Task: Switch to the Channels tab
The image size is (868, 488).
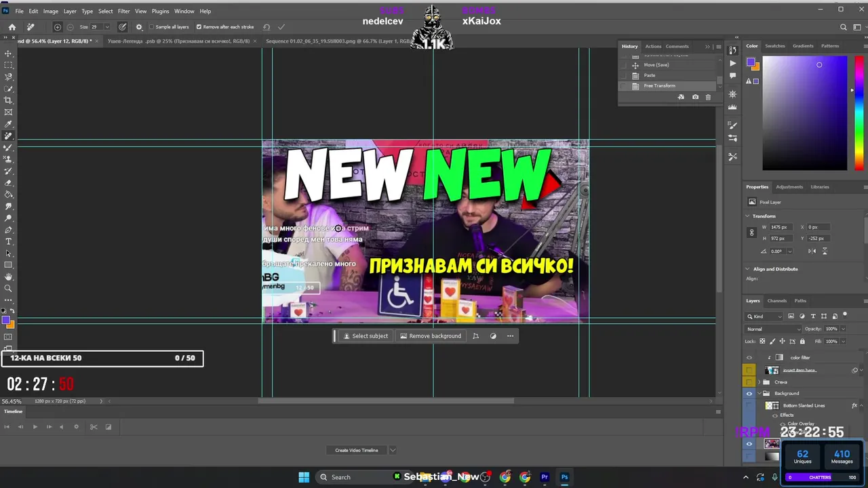Action: click(x=777, y=301)
